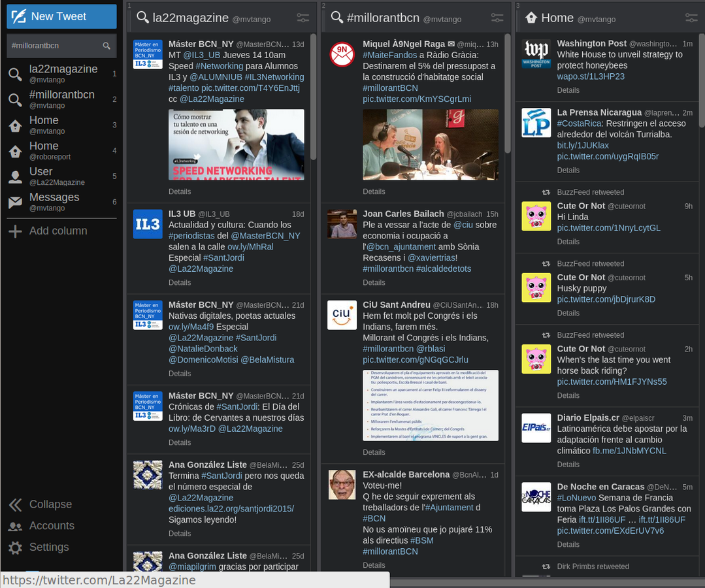Click the Diario Elpais.cr avatar

coord(536,428)
